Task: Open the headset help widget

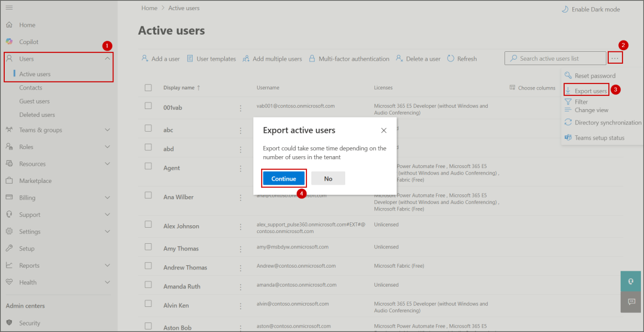Action: pos(631,281)
